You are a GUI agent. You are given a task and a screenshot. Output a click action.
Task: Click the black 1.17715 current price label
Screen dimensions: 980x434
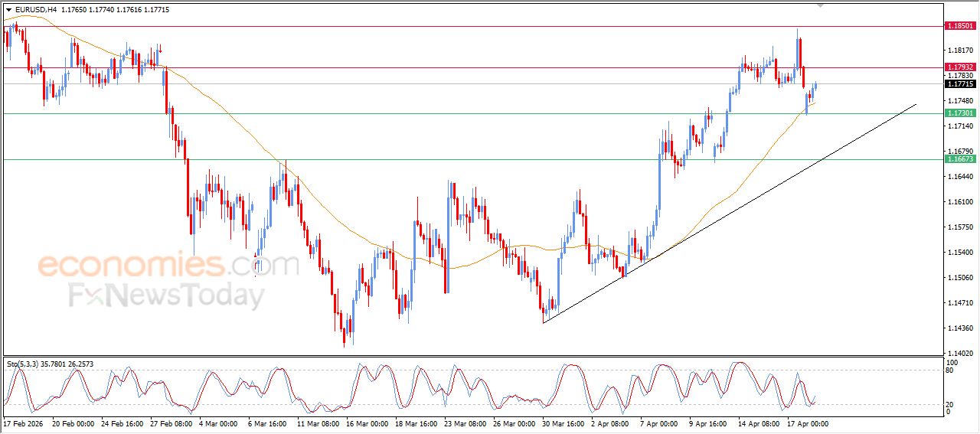(x=960, y=84)
